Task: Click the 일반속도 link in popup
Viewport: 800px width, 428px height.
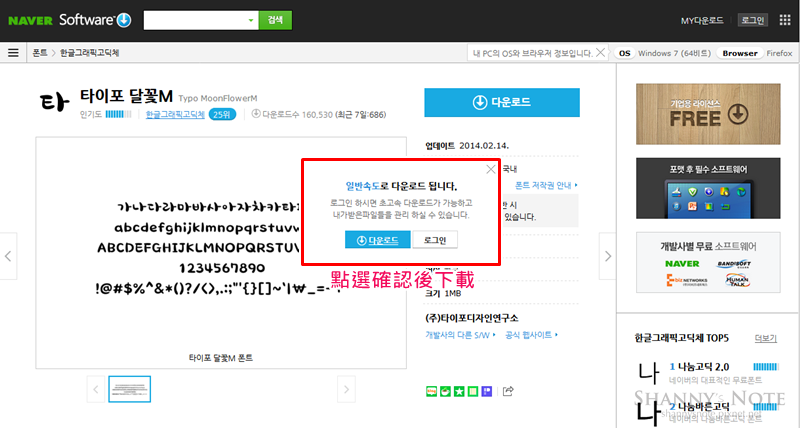Action: (363, 186)
